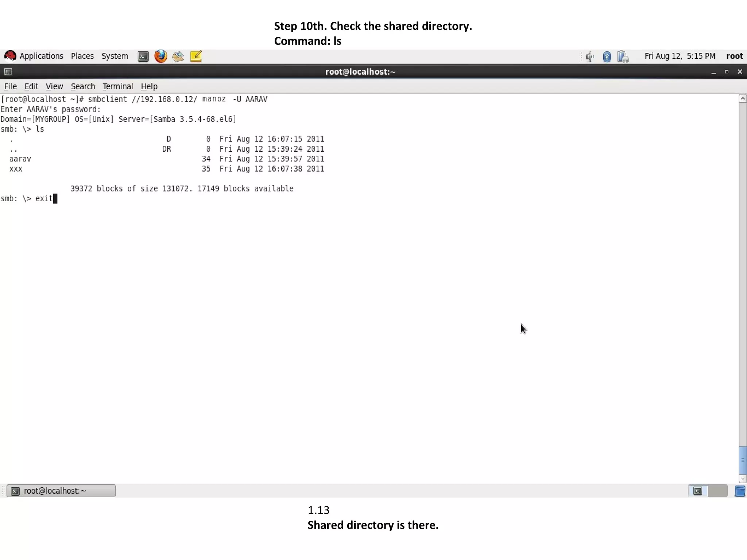Image resolution: width=747 pixels, height=560 pixels.
Task: Click the volume speaker icon
Action: tap(589, 57)
